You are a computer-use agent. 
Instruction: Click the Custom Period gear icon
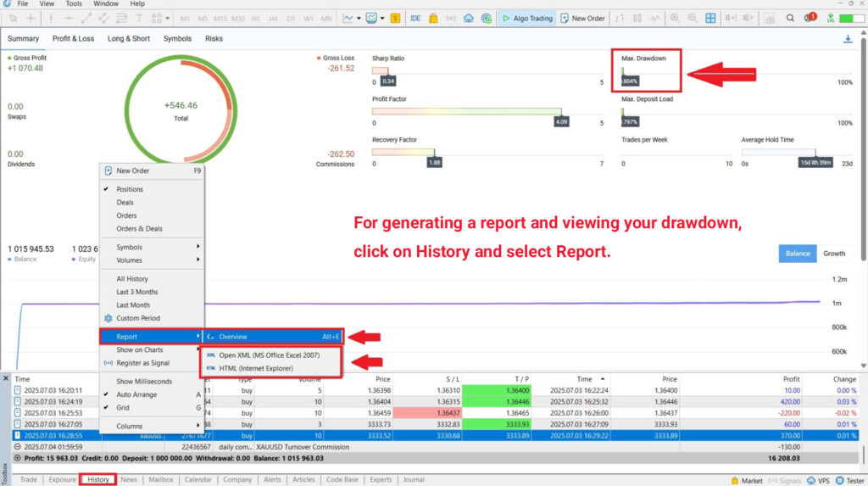tap(108, 318)
